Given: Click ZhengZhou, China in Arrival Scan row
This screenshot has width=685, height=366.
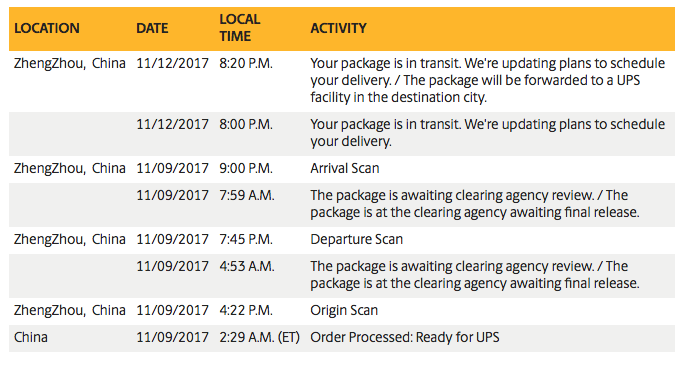Looking at the screenshot, I should tap(69, 169).
